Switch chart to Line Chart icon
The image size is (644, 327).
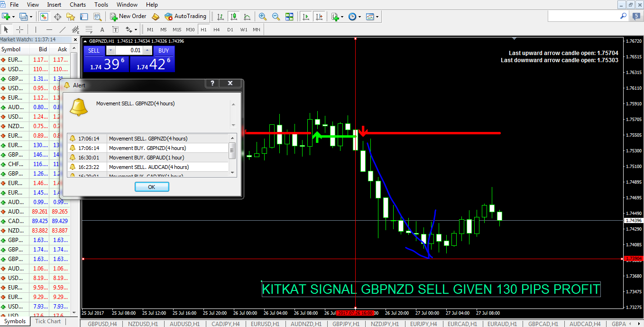pyautogui.click(x=247, y=16)
